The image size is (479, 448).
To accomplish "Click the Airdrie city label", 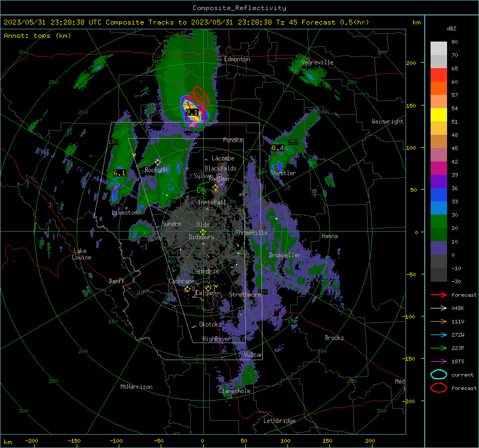I will (x=208, y=271).
